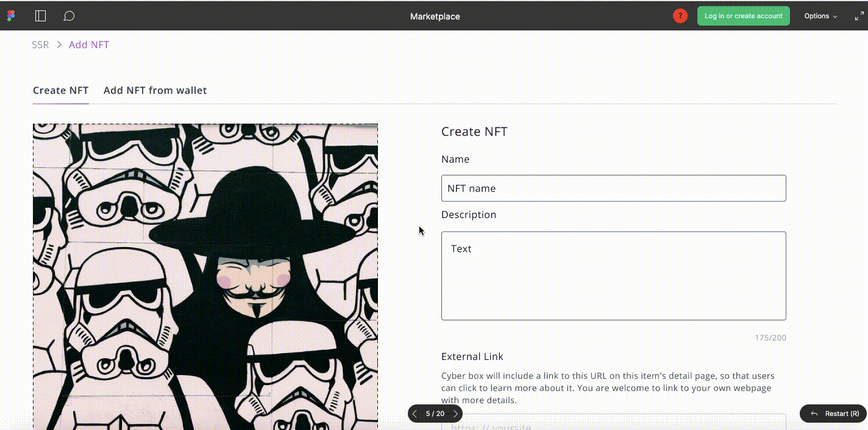868x430 pixels.
Task: Click the Add NFT breadcrumb
Action: pos(89,44)
